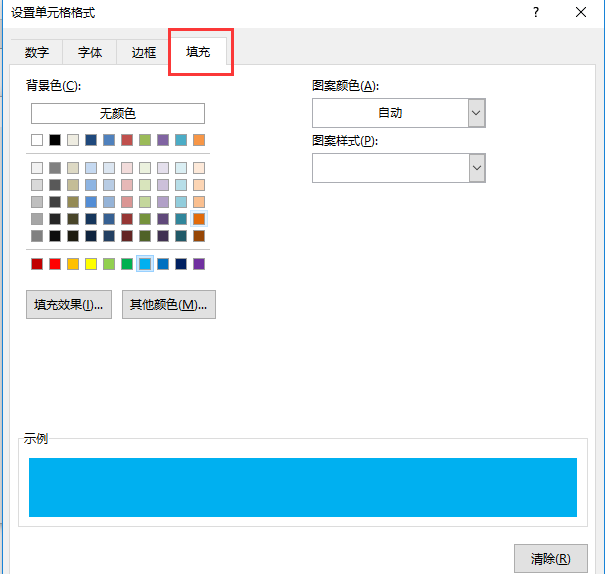
Task: Switch to the 数字 tab
Action: click(37, 53)
